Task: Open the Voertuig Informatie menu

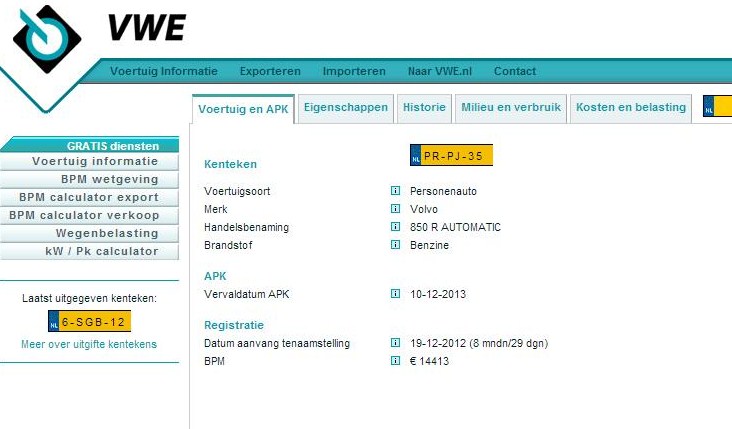Action: [164, 72]
